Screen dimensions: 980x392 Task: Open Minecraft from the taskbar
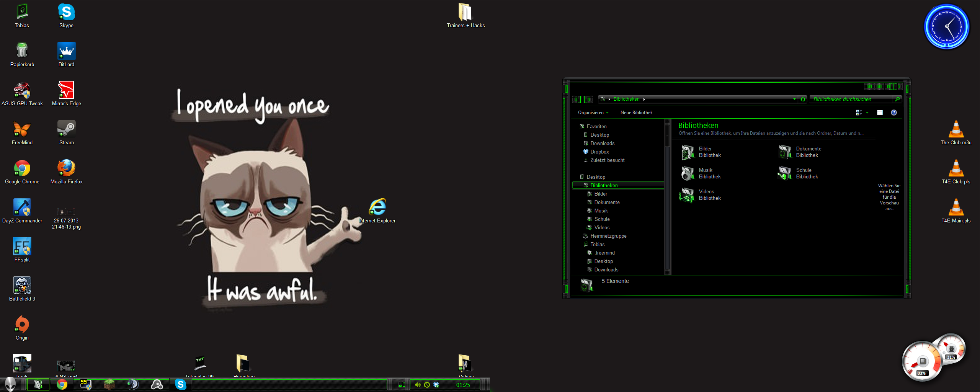[109, 384]
